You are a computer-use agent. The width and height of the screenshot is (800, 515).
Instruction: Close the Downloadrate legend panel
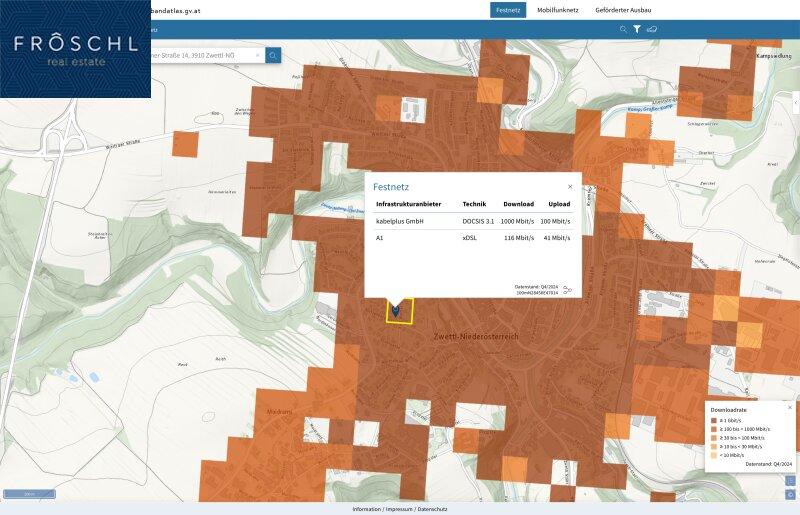(789, 408)
